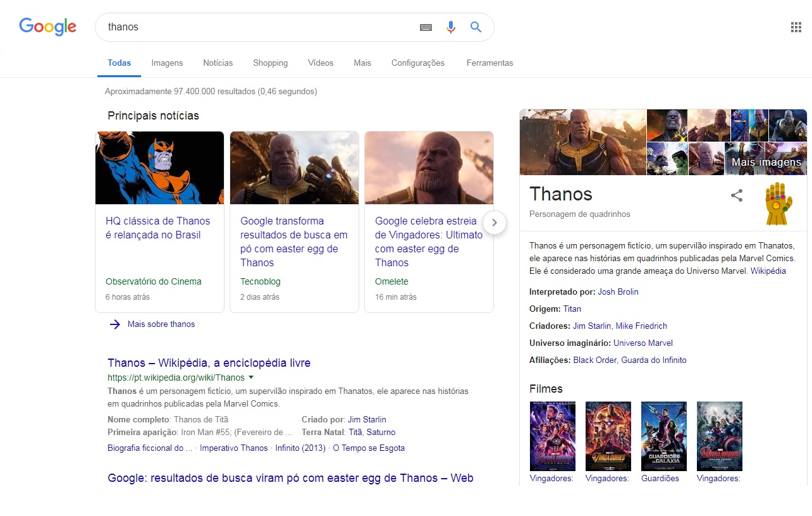The height and width of the screenshot is (516, 812).
Task: Click the result count text Aproximadamente 97.400.000
Action: pos(211,91)
